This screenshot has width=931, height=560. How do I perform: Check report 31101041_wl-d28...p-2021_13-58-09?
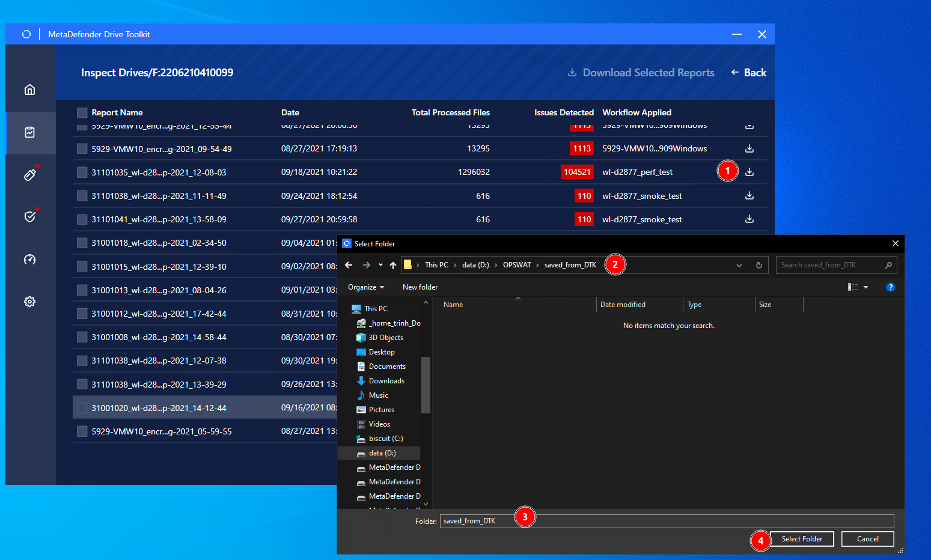pyautogui.click(x=82, y=219)
